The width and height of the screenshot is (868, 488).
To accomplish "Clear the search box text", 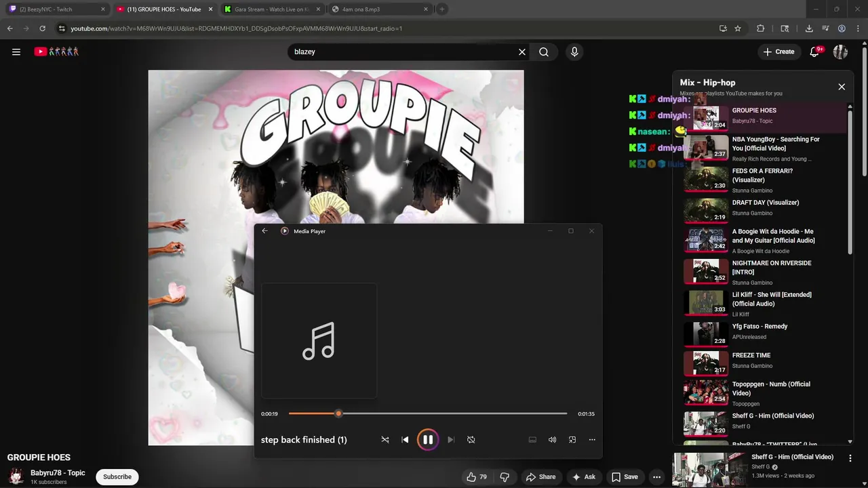I will 522,52.
